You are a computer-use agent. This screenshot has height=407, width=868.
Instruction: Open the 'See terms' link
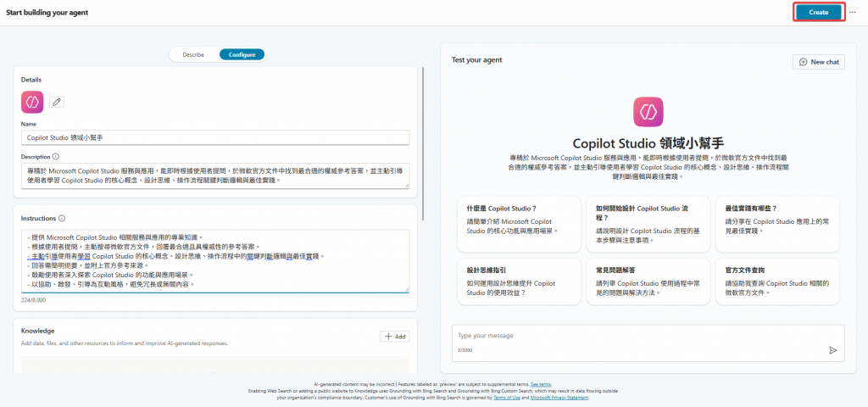point(540,384)
